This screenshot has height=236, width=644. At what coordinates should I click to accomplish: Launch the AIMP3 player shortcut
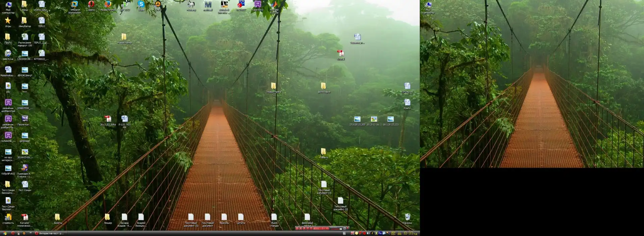pyautogui.click(x=158, y=6)
